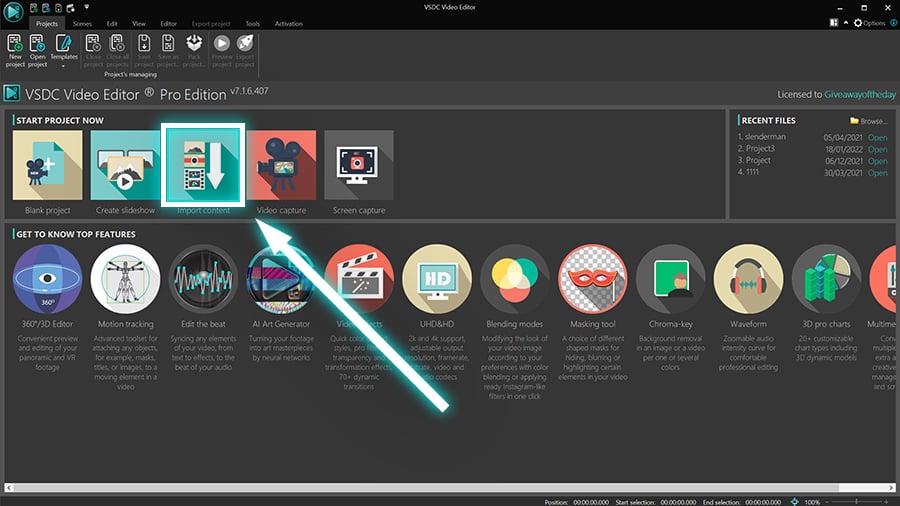The width and height of the screenshot is (900, 506).
Task: Click the Masking tool feature icon
Action: coord(592,279)
